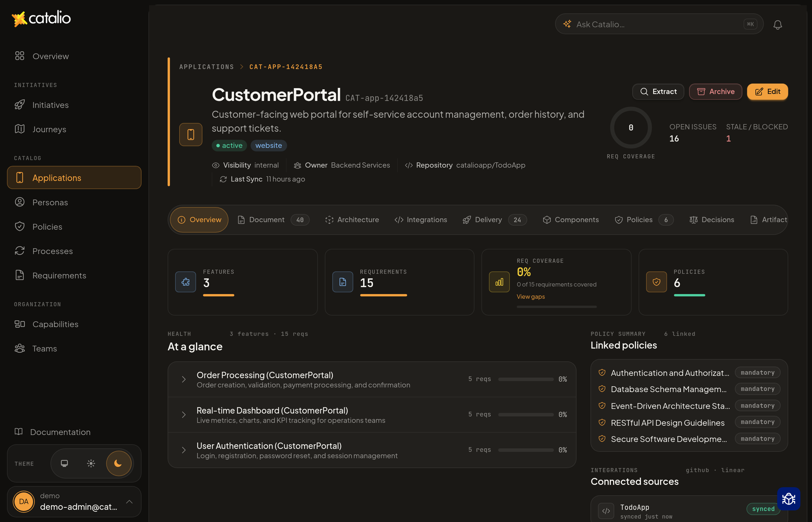Click the active status badge
Image resolution: width=812 pixels, height=522 pixels.
pos(229,145)
